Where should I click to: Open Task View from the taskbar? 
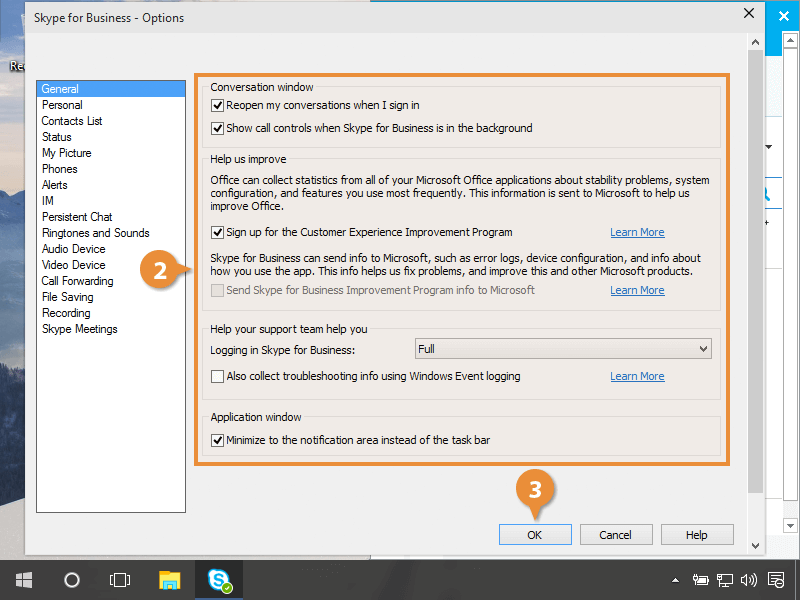pos(120,580)
